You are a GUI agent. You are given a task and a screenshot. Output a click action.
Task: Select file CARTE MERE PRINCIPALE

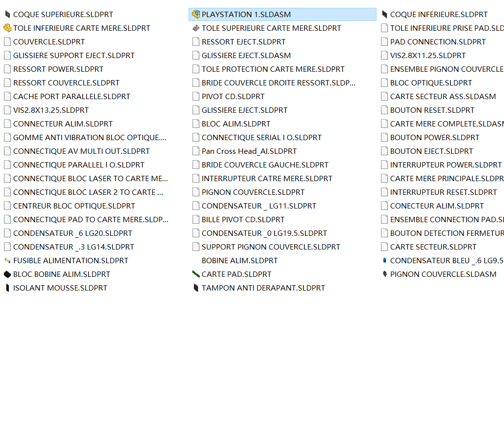(447, 178)
